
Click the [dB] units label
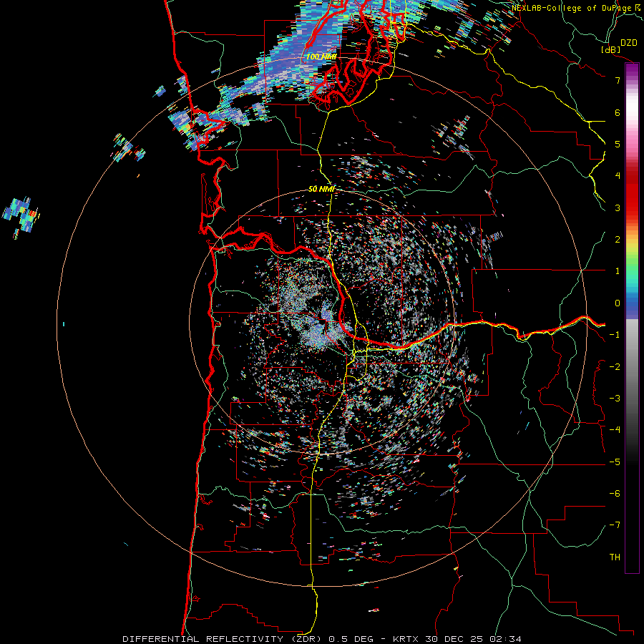tap(611, 49)
